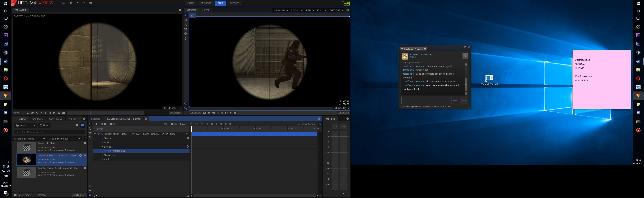The width and height of the screenshot is (644, 198).
Task: Make composite shot icon beside New Layer
Action: coord(166,124)
